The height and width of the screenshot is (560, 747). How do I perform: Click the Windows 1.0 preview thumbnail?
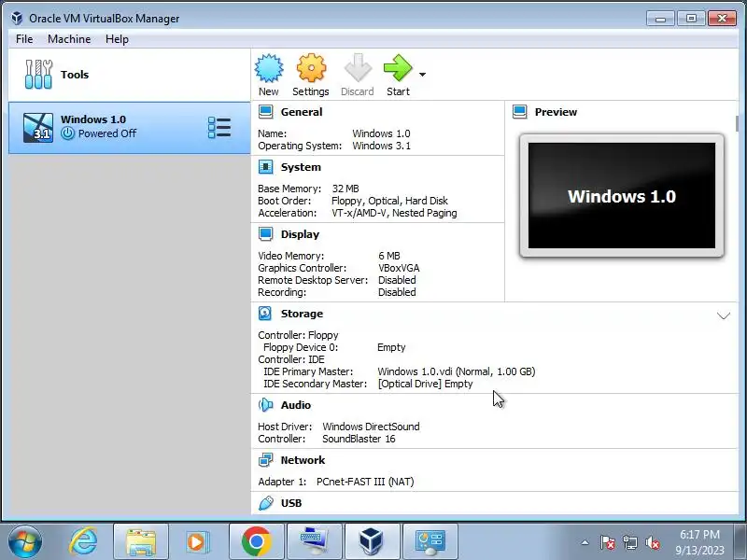(622, 196)
